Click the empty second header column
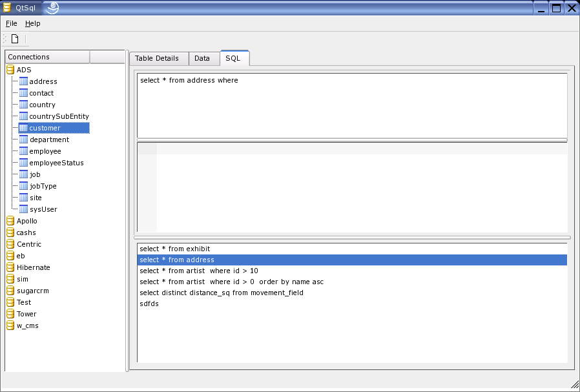The height and width of the screenshot is (392, 580). point(107,57)
